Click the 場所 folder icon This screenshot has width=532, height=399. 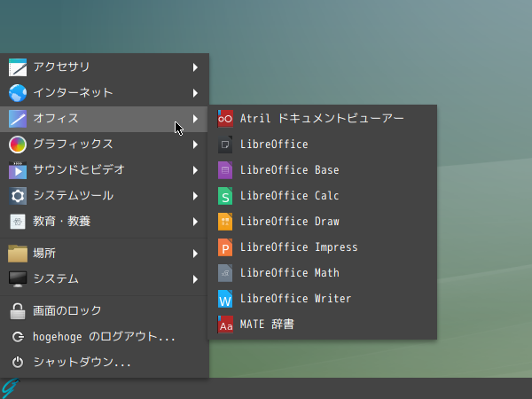tap(18, 254)
